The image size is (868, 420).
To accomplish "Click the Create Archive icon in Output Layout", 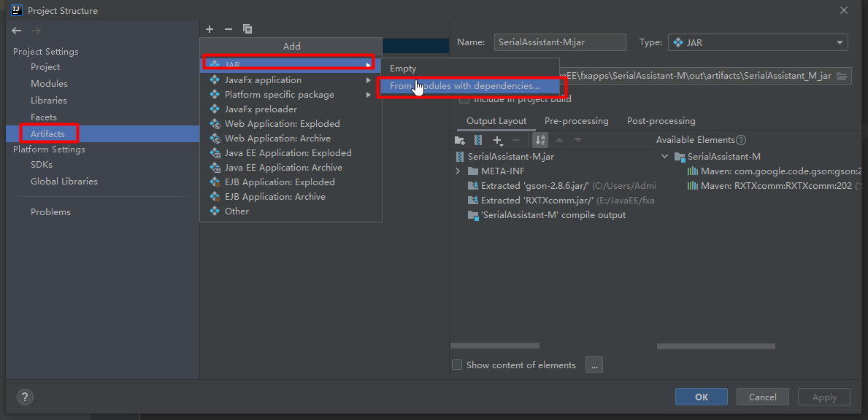I will pos(478,140).
